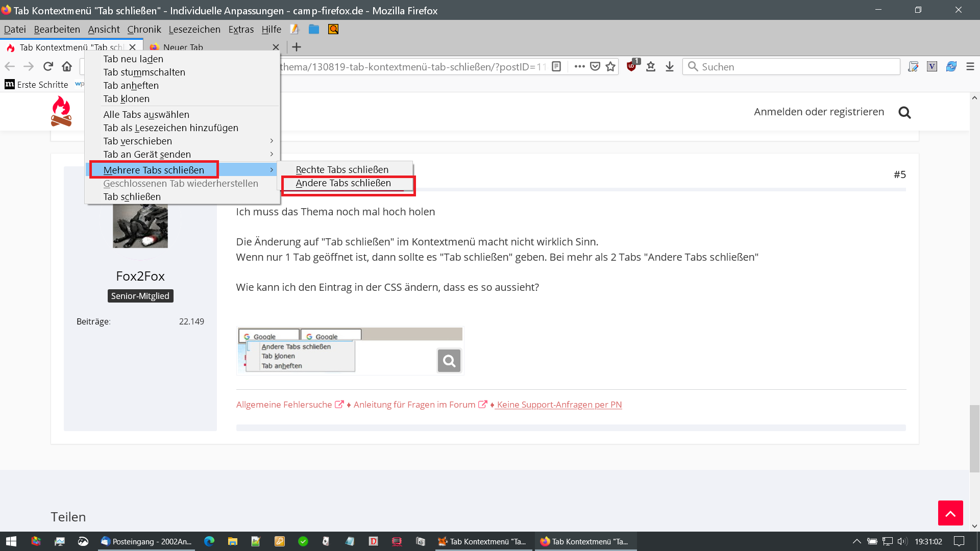Click the red scroll-to-top button

click(x=950, y=513)
